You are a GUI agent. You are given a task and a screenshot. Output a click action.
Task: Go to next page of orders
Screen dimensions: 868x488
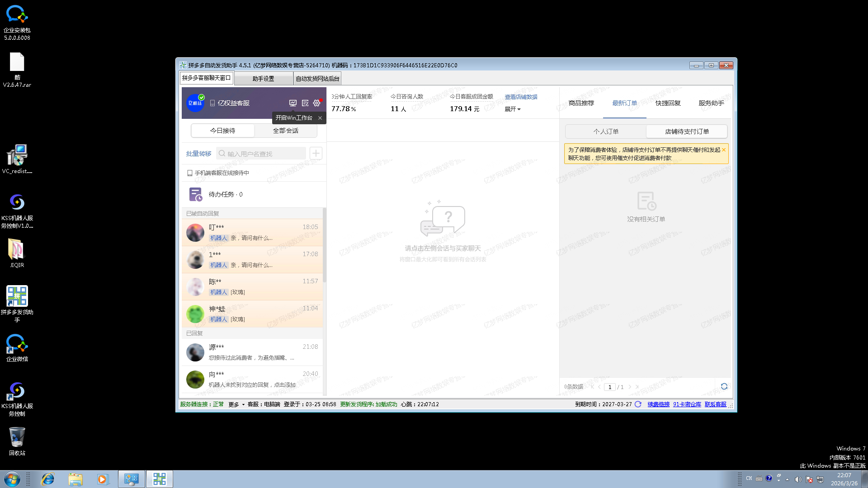(x=630, y=387)
